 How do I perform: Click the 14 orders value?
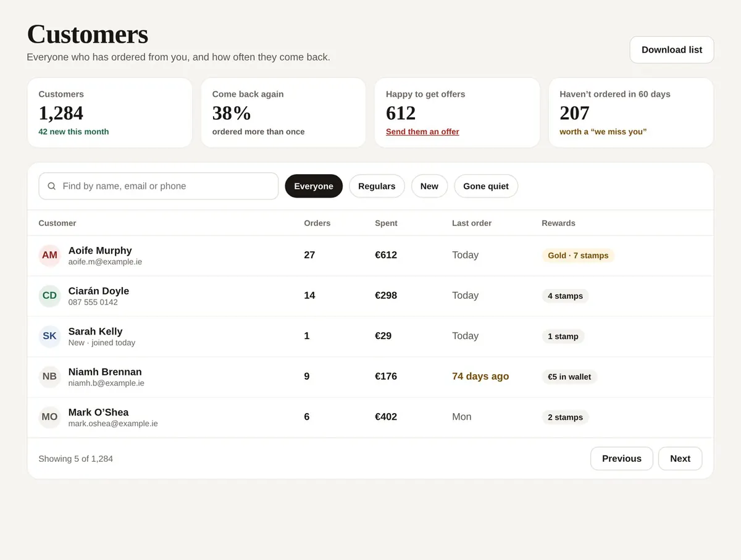[x=309, y=295]
